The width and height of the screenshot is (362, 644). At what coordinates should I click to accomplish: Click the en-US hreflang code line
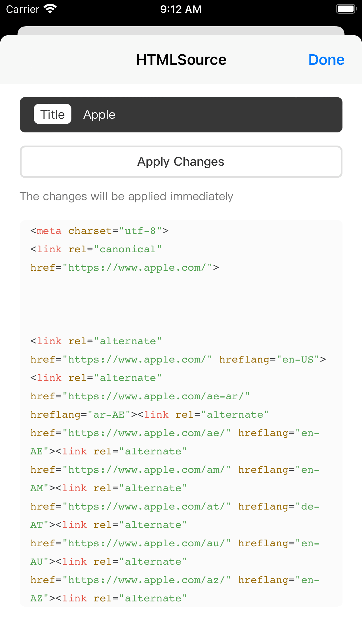pos(178,360)
